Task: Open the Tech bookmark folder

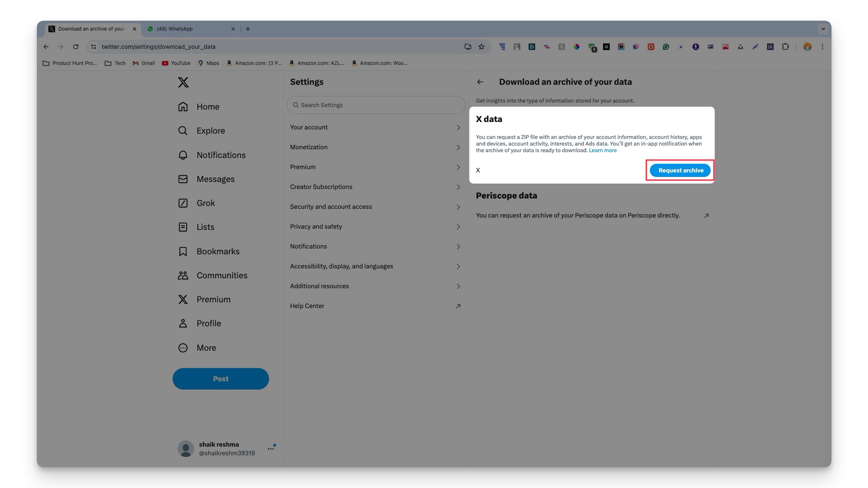Action: [115, 63]
